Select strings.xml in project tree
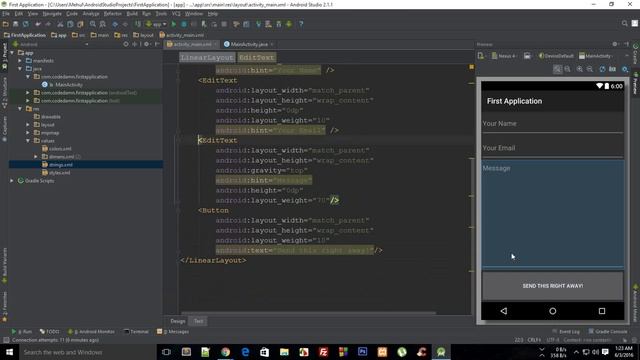The height and width of the screenshot is (360, 640). 60,165
